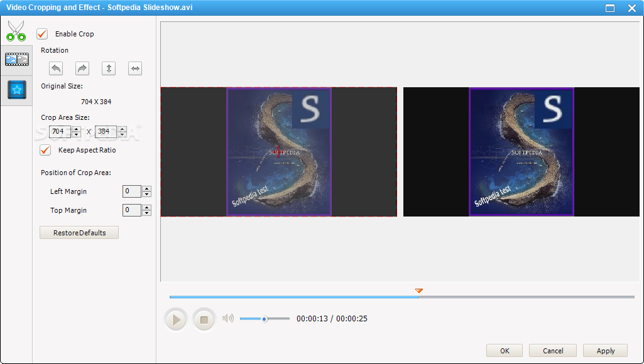Image resolution: width=644 pixels, height=364 pixels.
Task: Click the crop height field showing 384
Action: point(106,131)
